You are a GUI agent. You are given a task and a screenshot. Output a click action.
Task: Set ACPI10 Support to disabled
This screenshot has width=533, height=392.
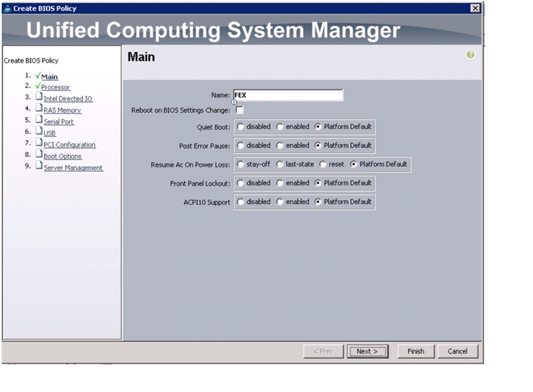(241, 202)
